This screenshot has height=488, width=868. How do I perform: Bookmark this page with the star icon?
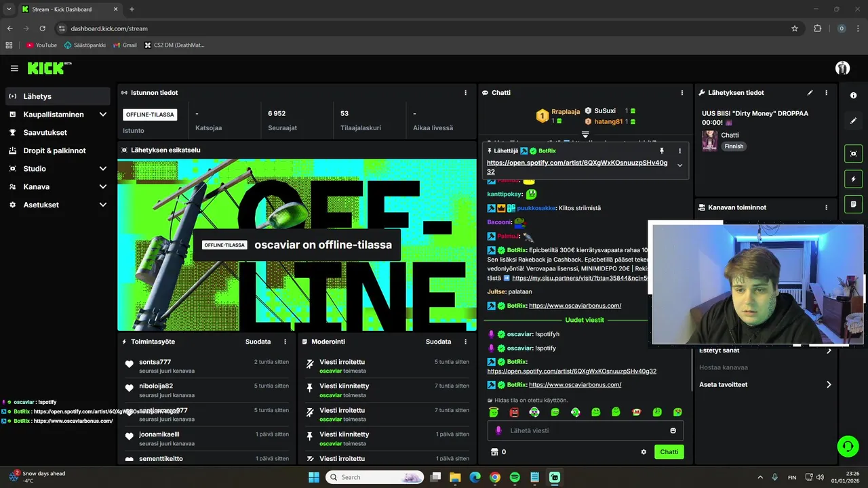tap(795, 28)
